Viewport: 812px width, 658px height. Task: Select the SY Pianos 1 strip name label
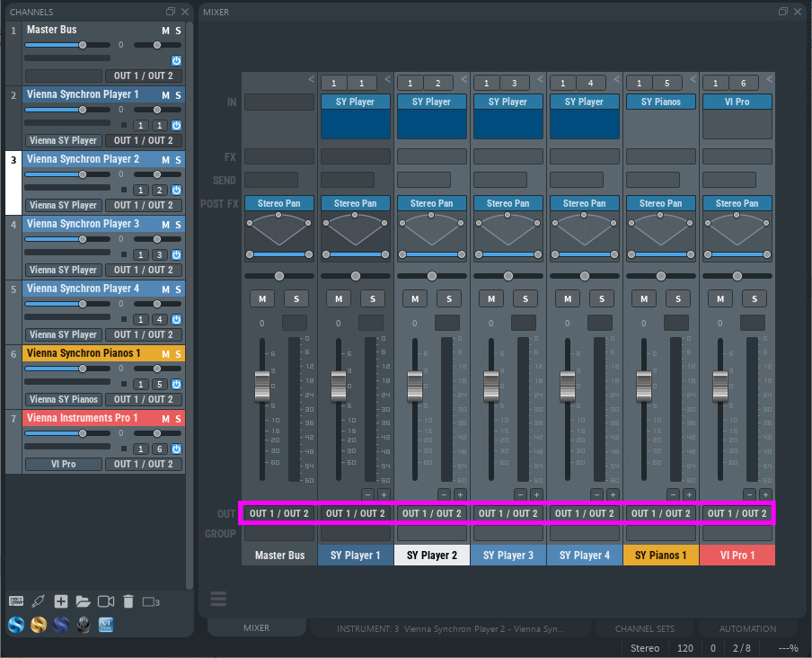coord(661,556)
